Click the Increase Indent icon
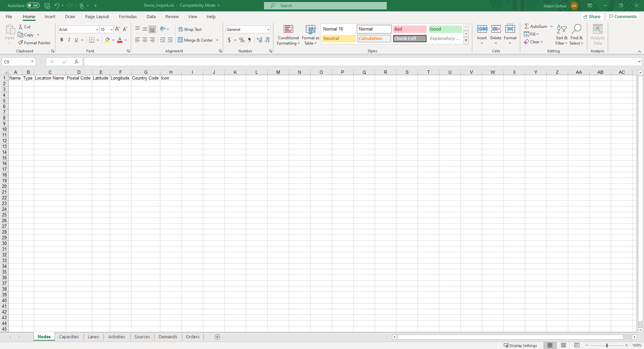Viewport: 644px width, 349px height. 170,40
